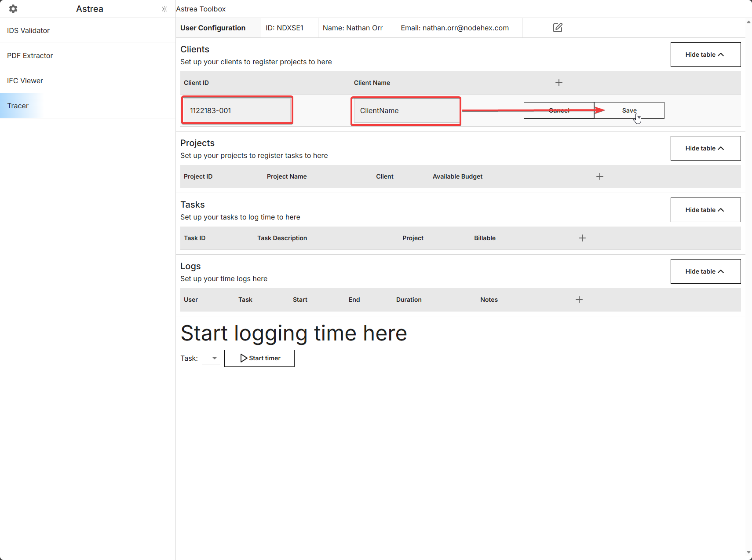Click the Client Name input field
Image resolution: width=752 pixels, height=560 pixels.
[x=405, y=110]
